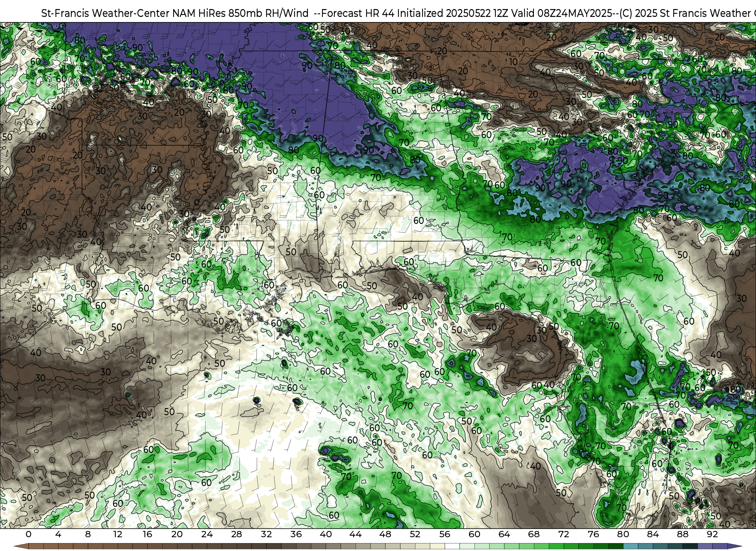Click the colorbar label '68'

pos(534,534)
